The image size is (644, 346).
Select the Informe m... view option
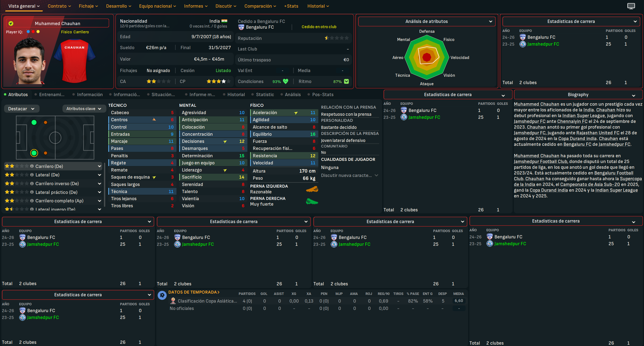200,94
